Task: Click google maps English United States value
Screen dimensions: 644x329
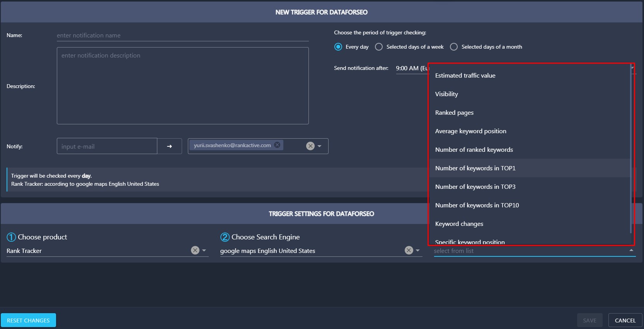Action: pos(267,251)
